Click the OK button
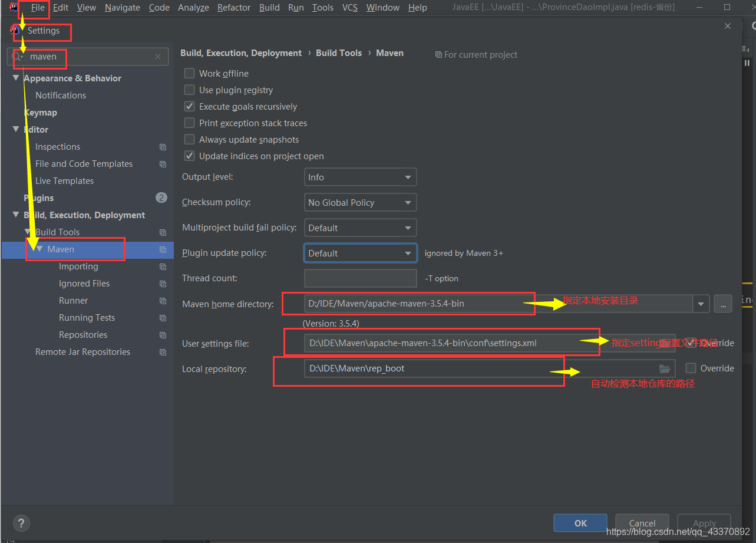756x543 pixels. pyautogui.click(x=580, y=523)
